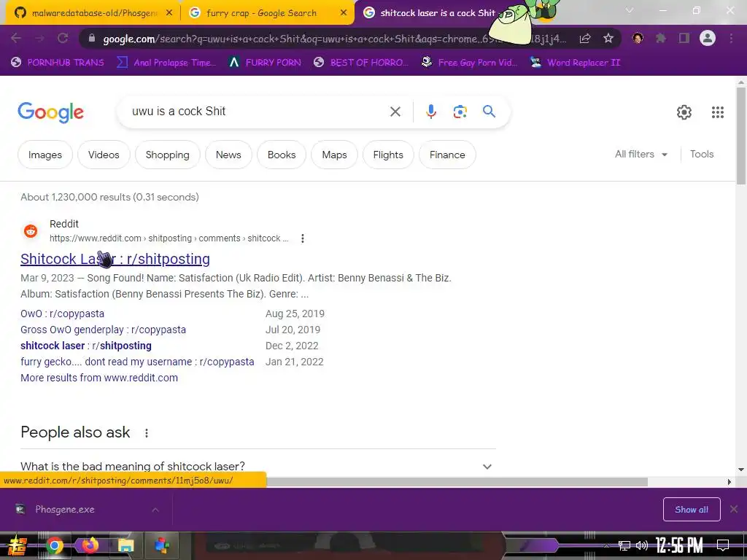Viewport: 747px width, 560px height.
Task: Click the 12:56 PM taskbar clock
Action: pos(679,545)
